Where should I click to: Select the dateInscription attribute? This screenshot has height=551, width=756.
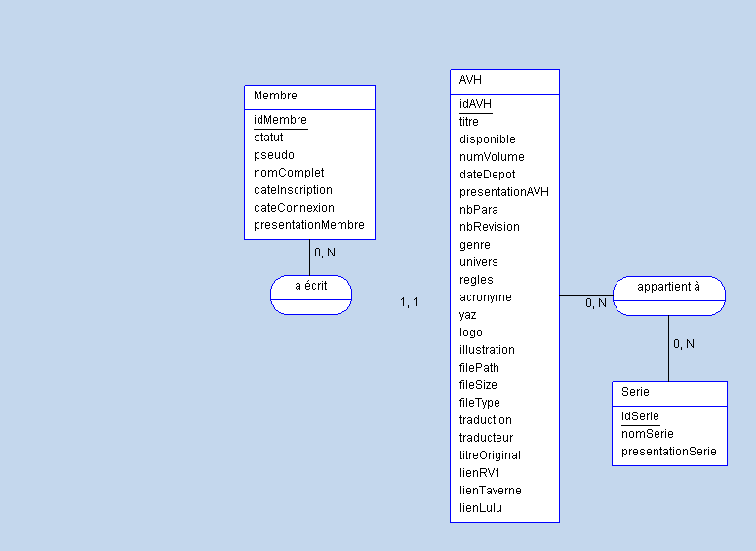pos(293,190)
